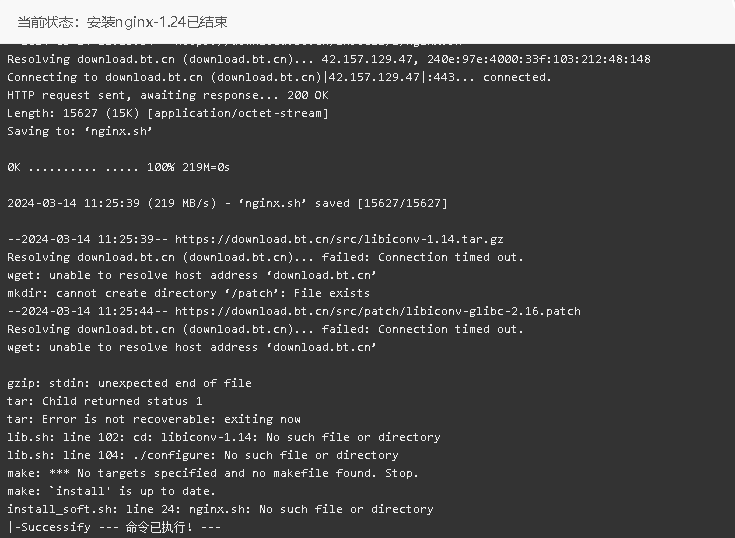Click the Successify 命令已执行 final line
735x538 pixels.
114,527
